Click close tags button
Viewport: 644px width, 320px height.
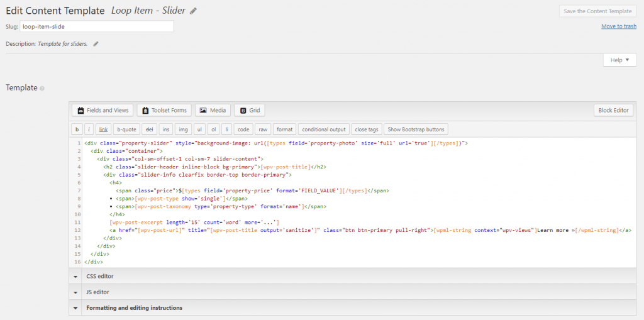(x=367, y=129)
